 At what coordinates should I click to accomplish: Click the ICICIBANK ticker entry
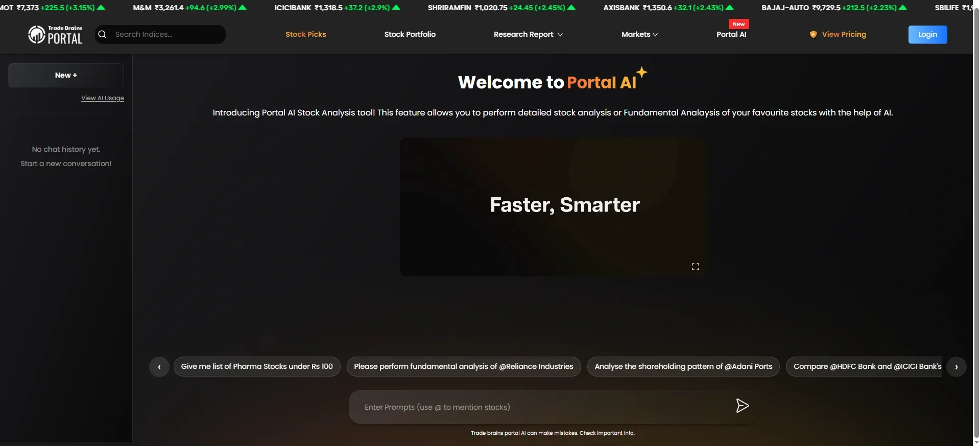[338, 8]
